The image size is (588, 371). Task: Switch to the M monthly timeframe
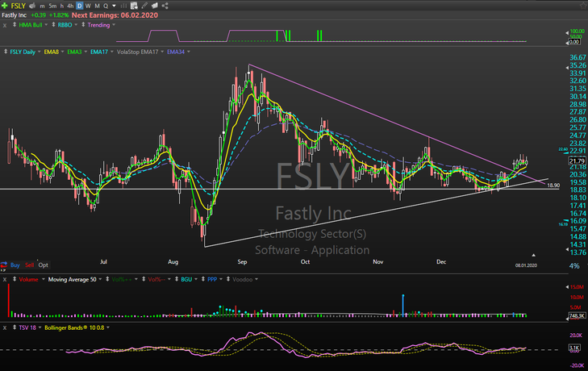point(97,6)
